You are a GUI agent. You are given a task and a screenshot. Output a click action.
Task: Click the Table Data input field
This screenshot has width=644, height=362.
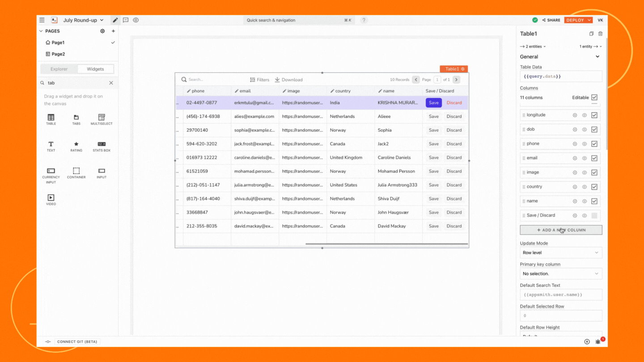coord(561,76)
